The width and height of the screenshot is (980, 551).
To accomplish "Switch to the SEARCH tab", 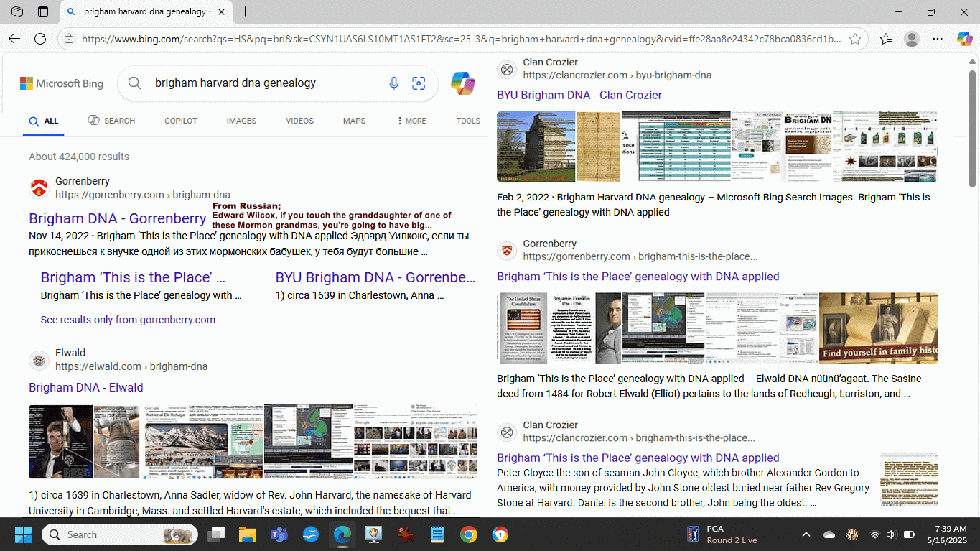I will click(111, 121).
